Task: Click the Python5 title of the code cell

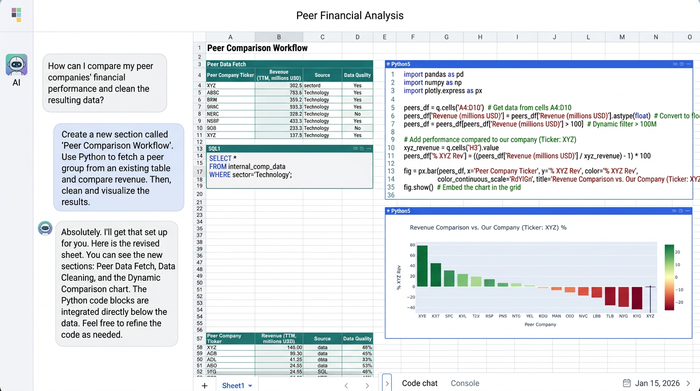Action: pyautogui.click(x=400, y=64)
